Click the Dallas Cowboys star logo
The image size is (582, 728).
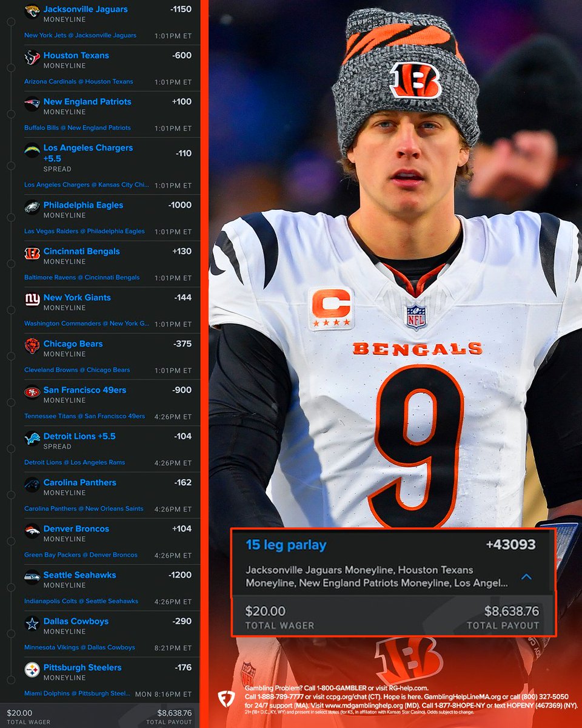click(32, 624)
